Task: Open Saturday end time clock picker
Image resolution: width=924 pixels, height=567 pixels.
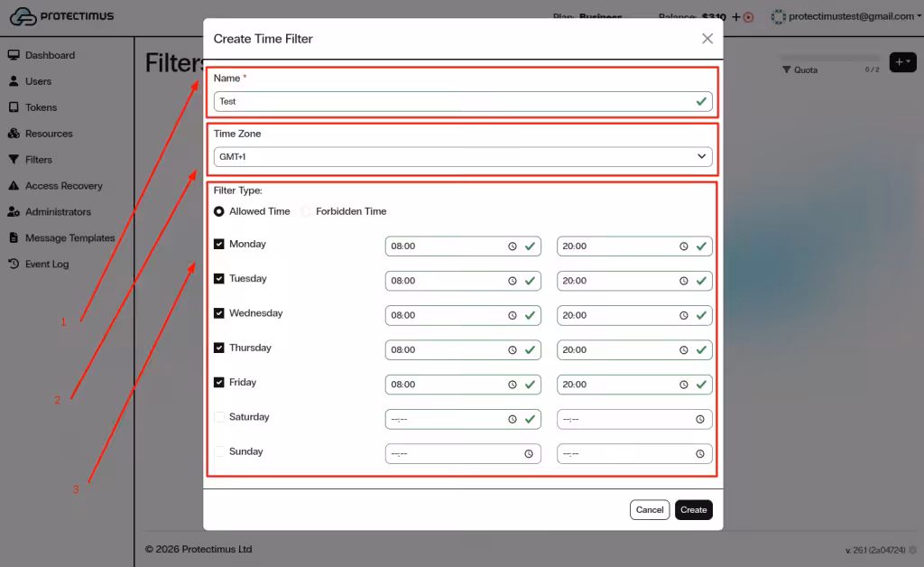Action: pyautogui.click(x=699, y=419)
